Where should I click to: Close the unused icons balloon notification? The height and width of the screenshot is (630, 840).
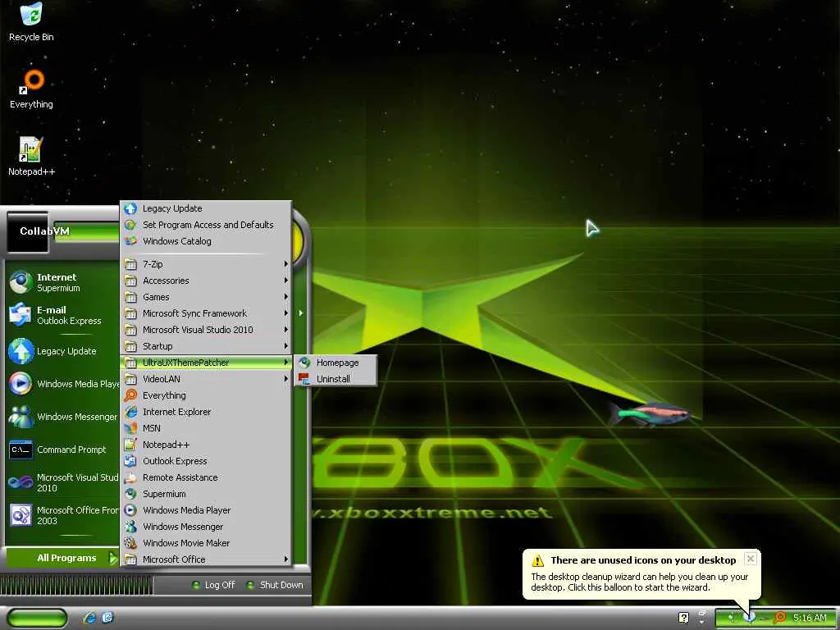pos(751,559)
